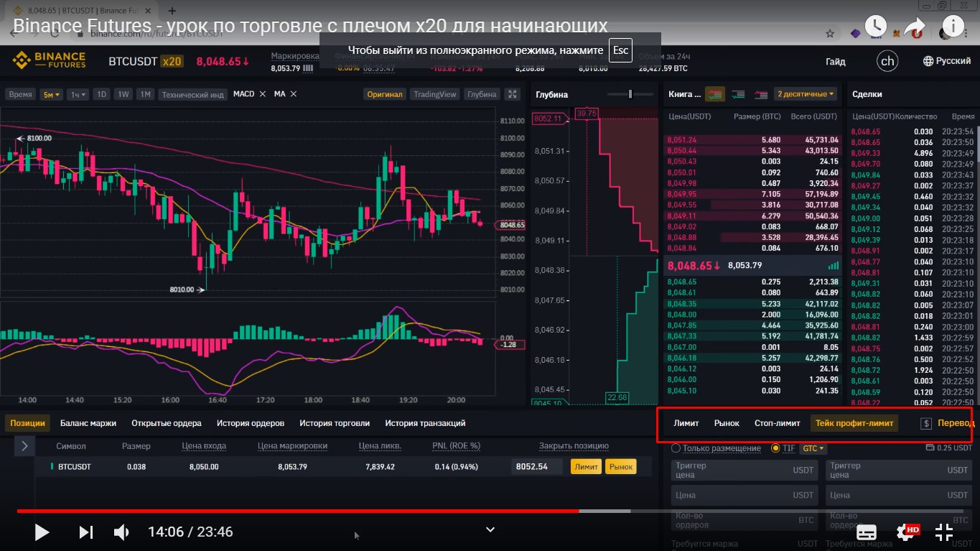Show sell orders only in order book
The image size is (980, 551).
pos(761,94)
